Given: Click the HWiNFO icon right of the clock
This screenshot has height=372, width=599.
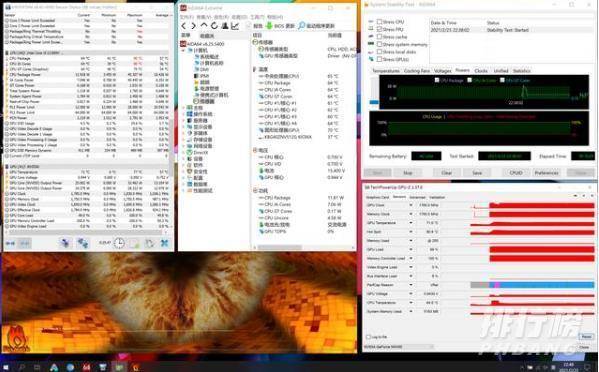Looking at the screenshot, I should click(x=134, y=243).
